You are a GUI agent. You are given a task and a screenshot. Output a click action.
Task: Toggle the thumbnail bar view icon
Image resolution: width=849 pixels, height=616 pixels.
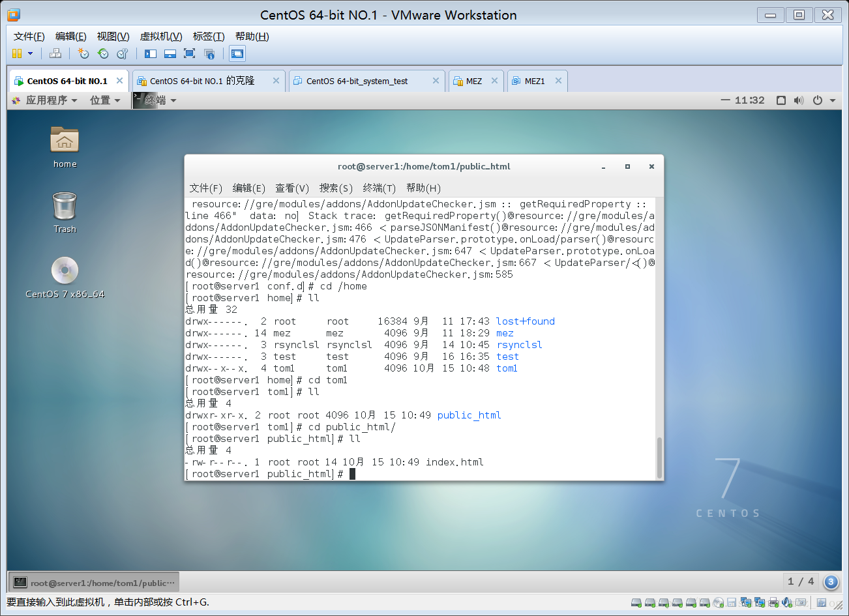170,53
